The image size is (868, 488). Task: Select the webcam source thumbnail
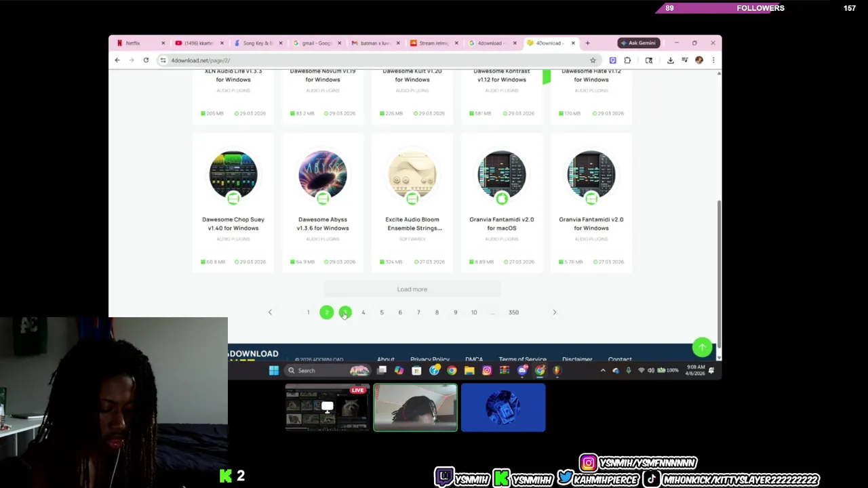pos(416,408)
